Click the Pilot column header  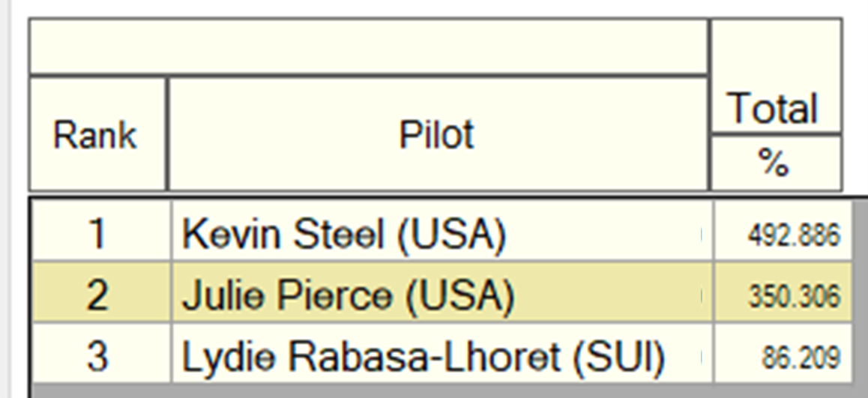coord(437,134)
